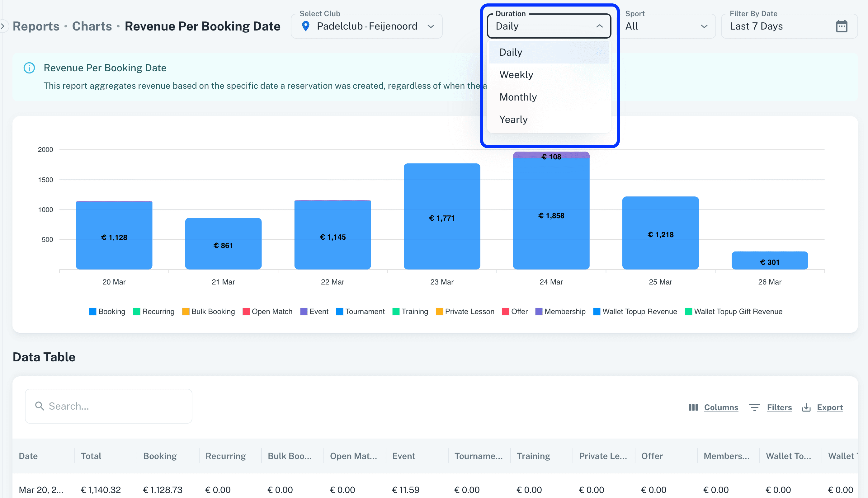868x498 pixels.
Task: Click the Export download icon
Action: tap(806, 407)
